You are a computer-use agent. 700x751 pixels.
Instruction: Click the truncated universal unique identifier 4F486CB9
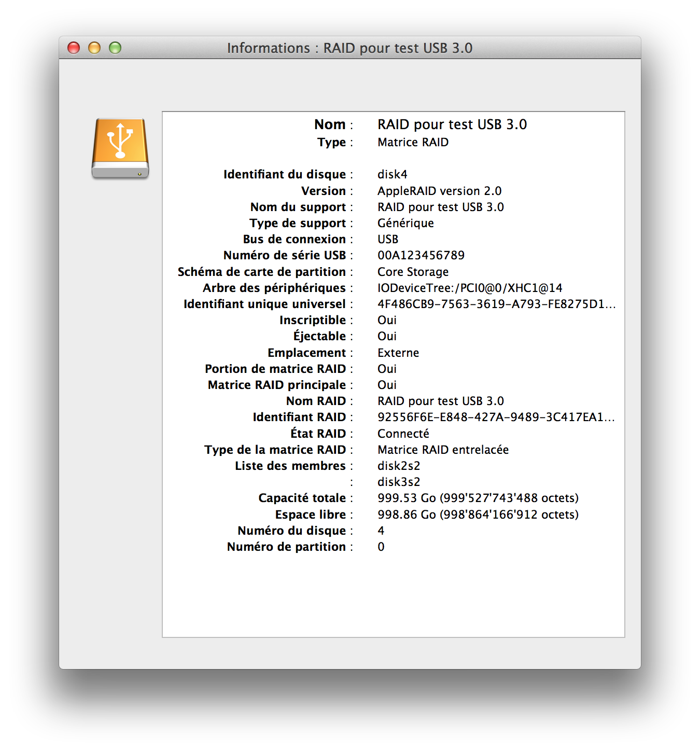tap(496, 304)
